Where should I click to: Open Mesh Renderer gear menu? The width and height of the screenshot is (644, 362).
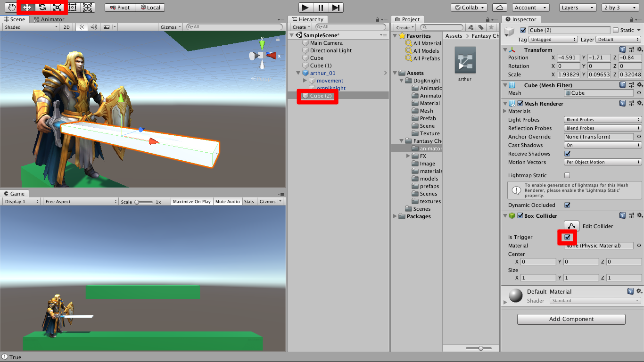[639, 103]
